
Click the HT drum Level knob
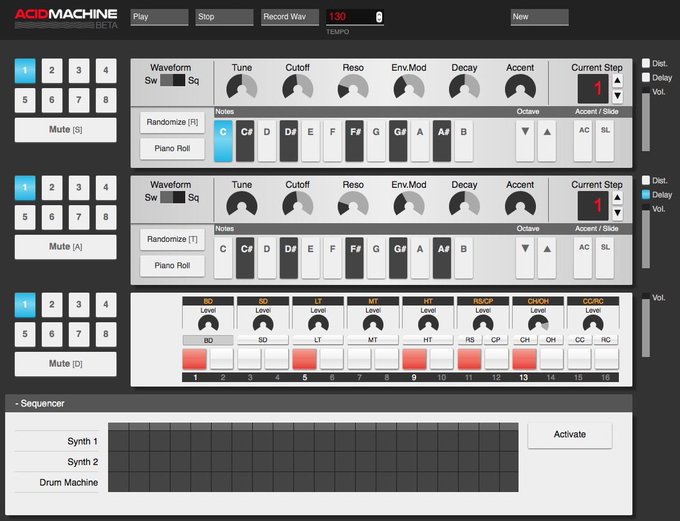[x=428, y=324]
